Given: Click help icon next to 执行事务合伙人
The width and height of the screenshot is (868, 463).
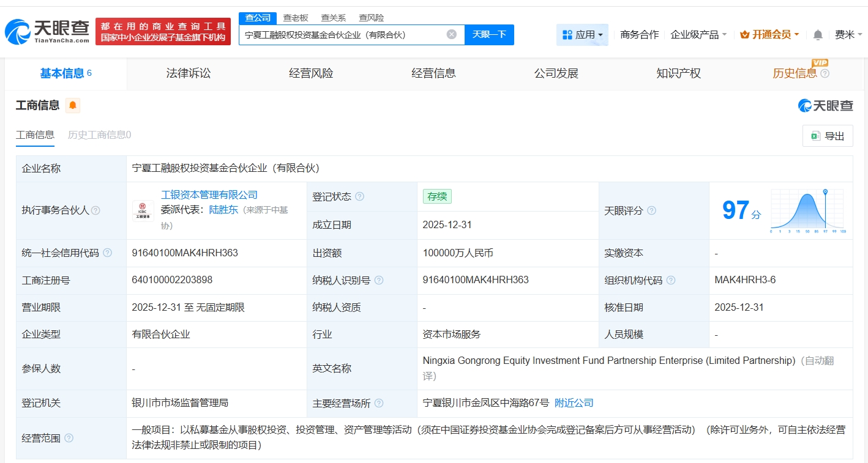Looking at the screenshot, I should pyautogui.click(x=95, y=210).
